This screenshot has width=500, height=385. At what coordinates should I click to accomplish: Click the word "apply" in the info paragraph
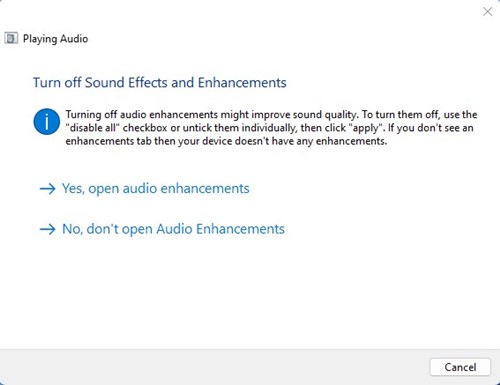tap(366, 128)
